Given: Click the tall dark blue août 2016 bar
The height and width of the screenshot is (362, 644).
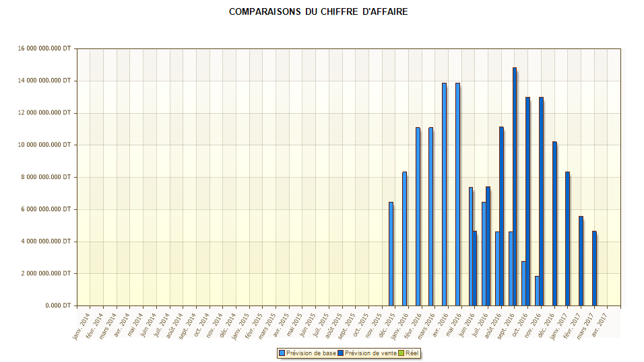Looking at the screenshot, I should click(x=501, y=216).
